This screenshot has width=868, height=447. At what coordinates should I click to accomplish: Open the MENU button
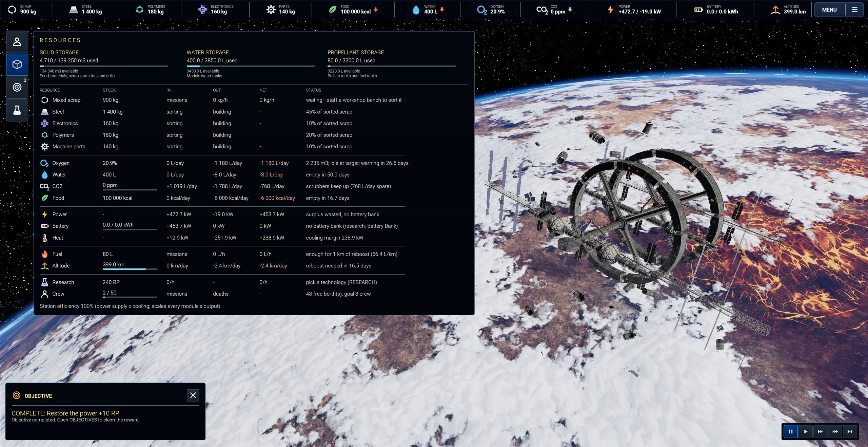click(829, 10)
